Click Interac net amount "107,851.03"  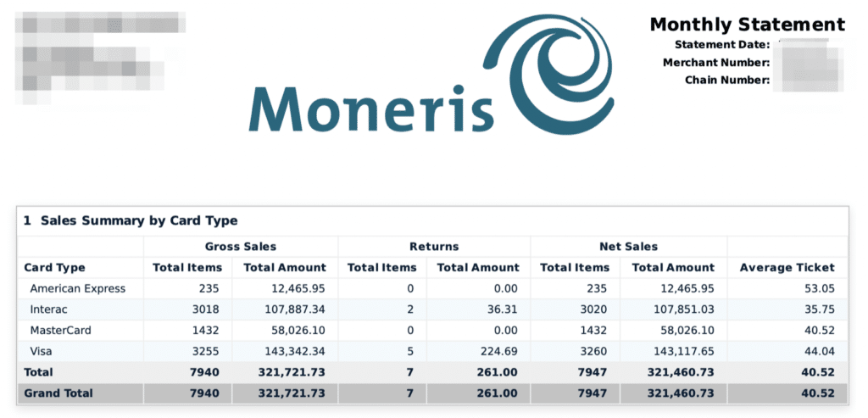click(683, 309)
